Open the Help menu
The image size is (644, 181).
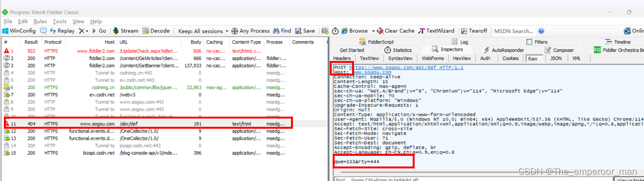[96, 21]
